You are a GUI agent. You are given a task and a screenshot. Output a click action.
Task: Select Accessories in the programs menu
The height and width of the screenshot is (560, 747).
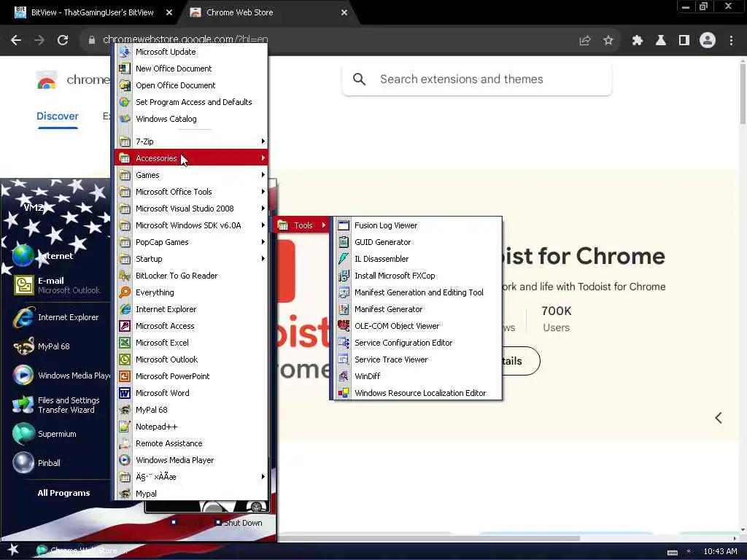point(191,158)
